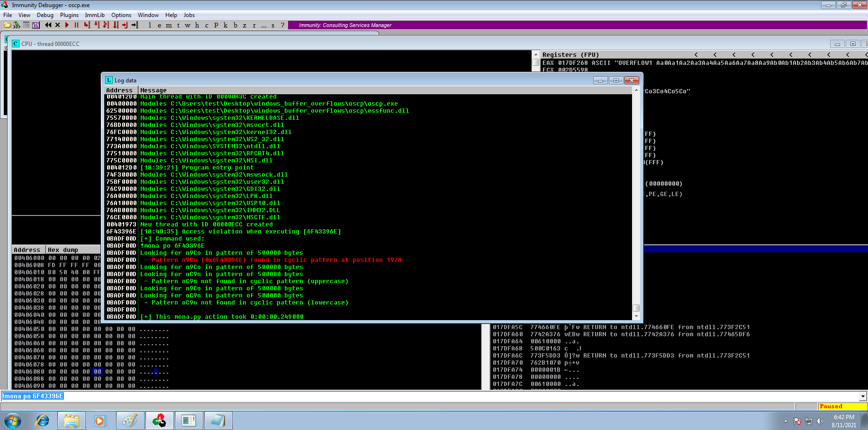Open the Debug menu
868x430 pixels.
[45, 15]
